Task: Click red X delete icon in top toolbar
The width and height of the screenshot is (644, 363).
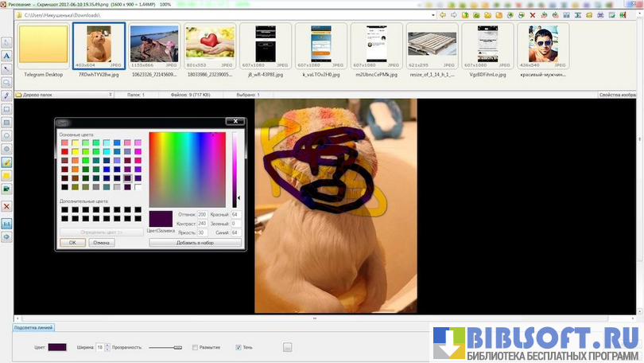Action: [532, 15]
